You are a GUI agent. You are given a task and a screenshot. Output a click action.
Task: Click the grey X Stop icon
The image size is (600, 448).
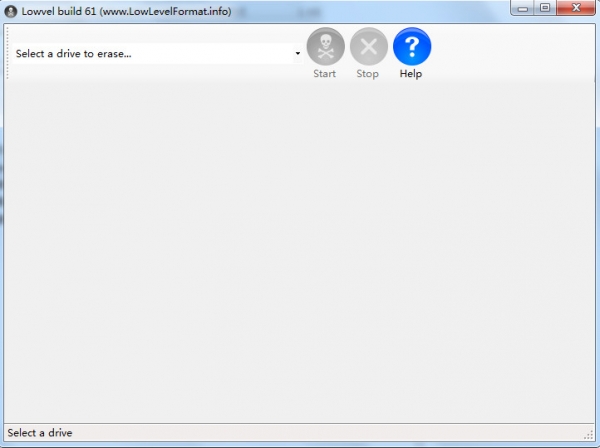(368, 47)
